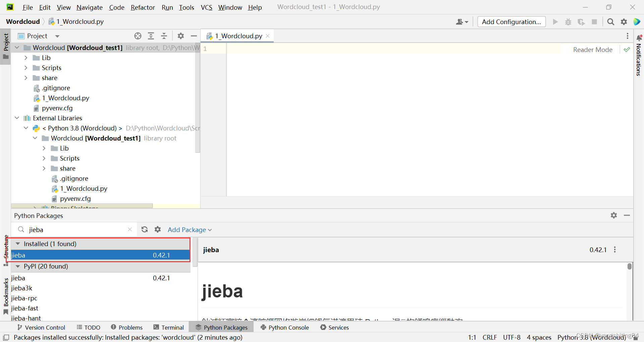
Task: Select installed jieba 0.42.1 package
Action: tap(101, 255)
